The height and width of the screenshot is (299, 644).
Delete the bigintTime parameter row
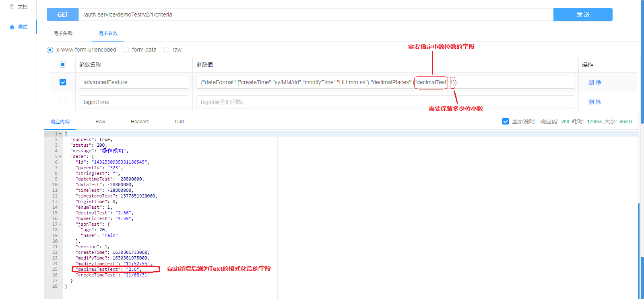pyautogui.click(x=595, y=102)
